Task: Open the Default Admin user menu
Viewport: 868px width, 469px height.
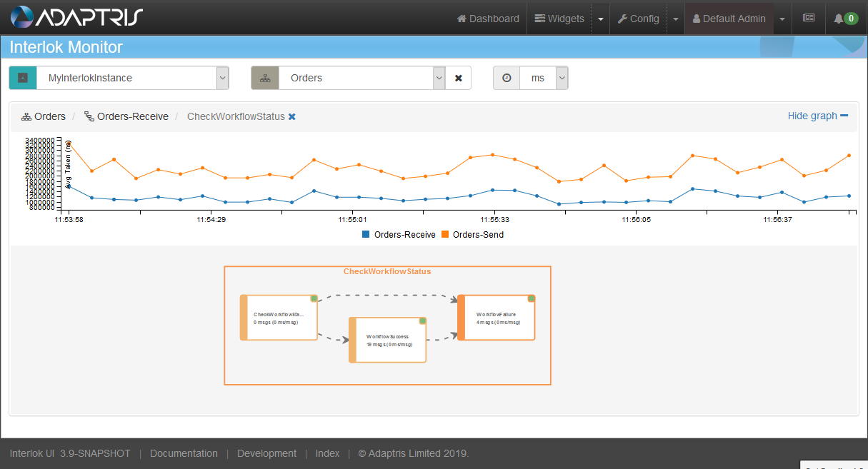Action: [729, 19]
